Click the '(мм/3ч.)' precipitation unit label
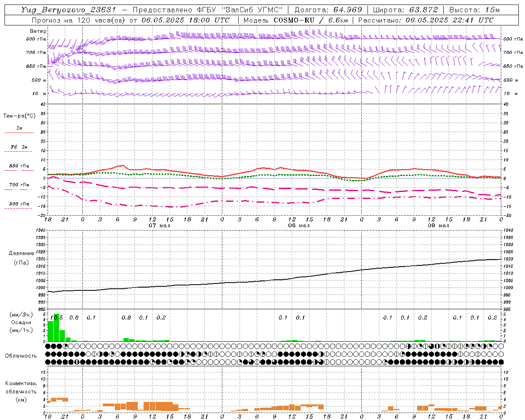 point(21,315)
